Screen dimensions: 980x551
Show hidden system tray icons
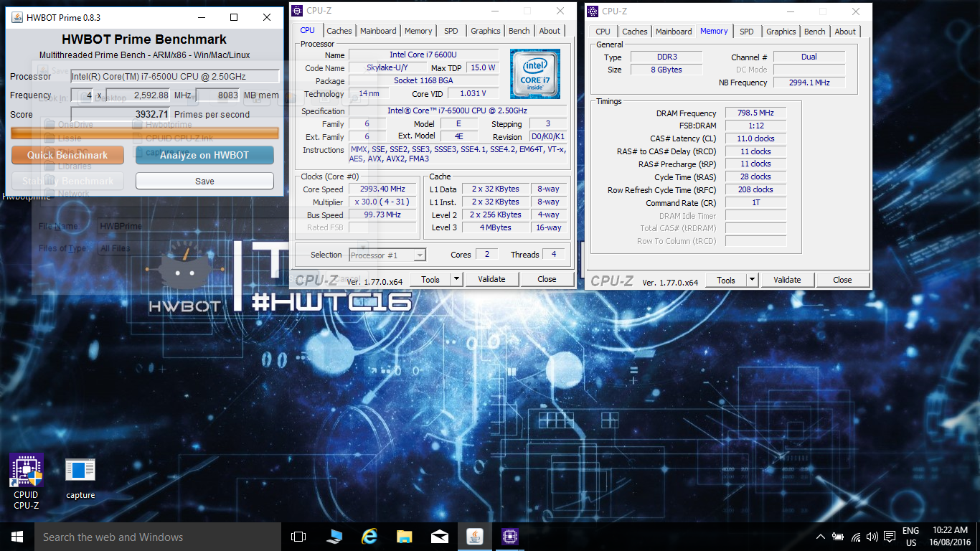(x=821, y=537)
